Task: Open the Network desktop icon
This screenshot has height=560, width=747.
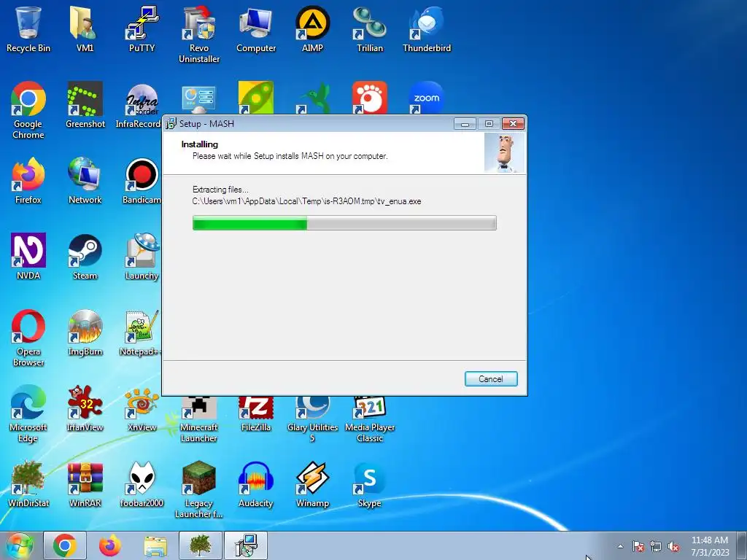Action: pyautogui.click(x=85, y=181)
